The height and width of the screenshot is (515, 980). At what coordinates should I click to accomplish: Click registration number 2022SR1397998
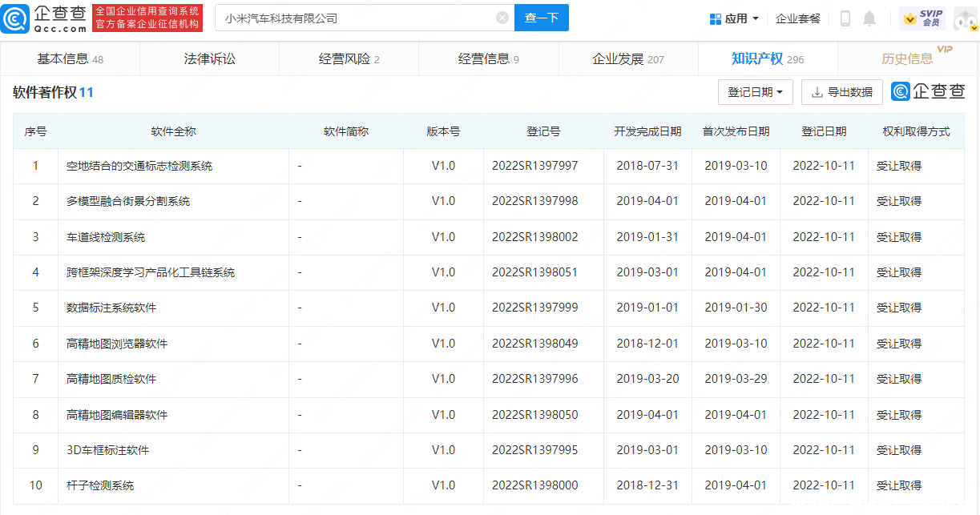tap(535, 201)
